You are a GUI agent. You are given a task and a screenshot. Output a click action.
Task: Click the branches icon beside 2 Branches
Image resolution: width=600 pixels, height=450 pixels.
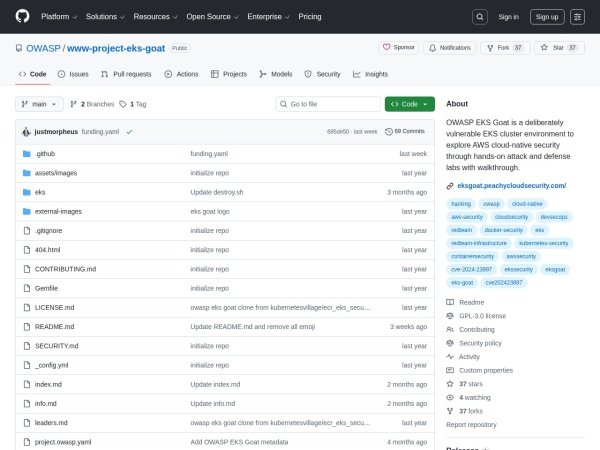pyautogui.click(x=73, y=104)
